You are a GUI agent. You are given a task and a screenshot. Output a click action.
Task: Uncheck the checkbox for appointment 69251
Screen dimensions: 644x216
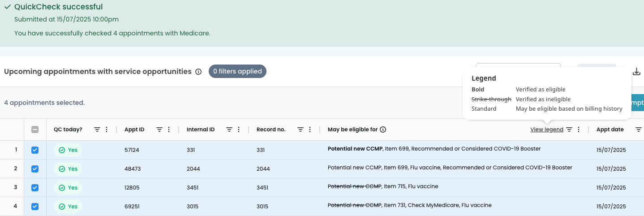pos(35,207)
